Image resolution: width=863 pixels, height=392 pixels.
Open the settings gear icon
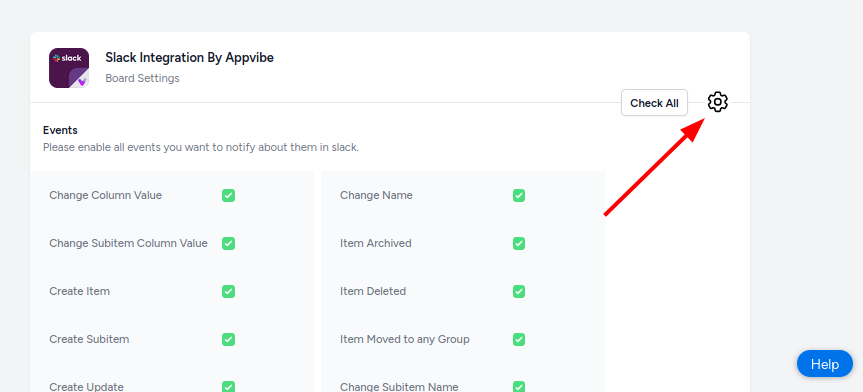(x=718, y=102)
